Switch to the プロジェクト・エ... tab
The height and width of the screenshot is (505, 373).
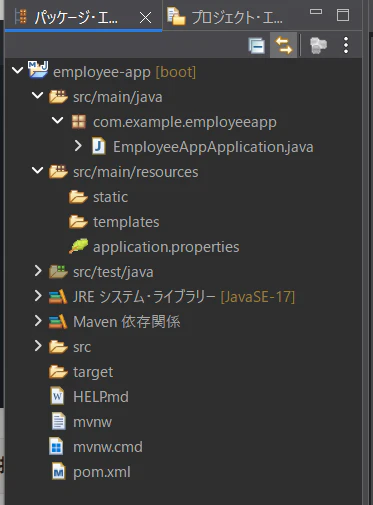(x=225, y=17)
